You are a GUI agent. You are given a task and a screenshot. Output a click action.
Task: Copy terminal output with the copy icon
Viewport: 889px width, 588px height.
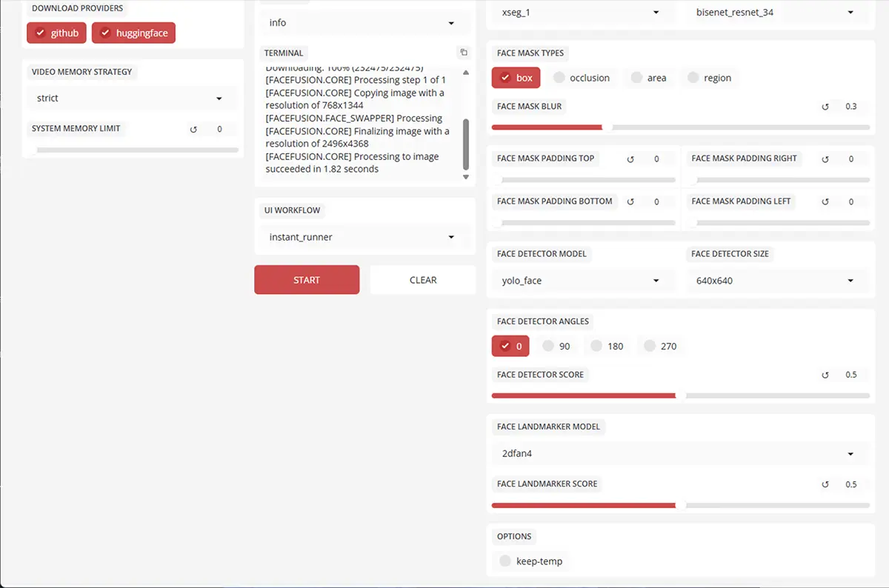click(464, 53)
